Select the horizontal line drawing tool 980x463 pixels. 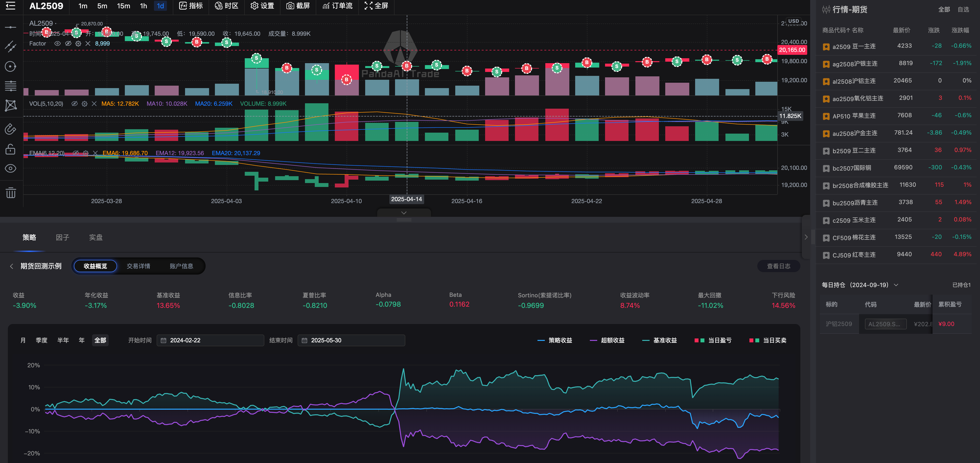point(10,27)
